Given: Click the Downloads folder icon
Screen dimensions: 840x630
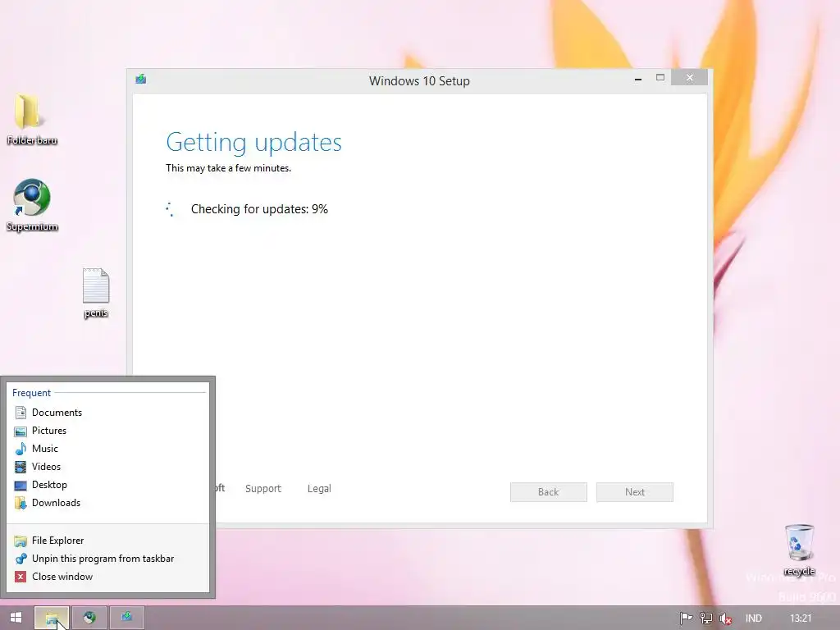Looking at the screenshot, I should [x=21, y=503].
